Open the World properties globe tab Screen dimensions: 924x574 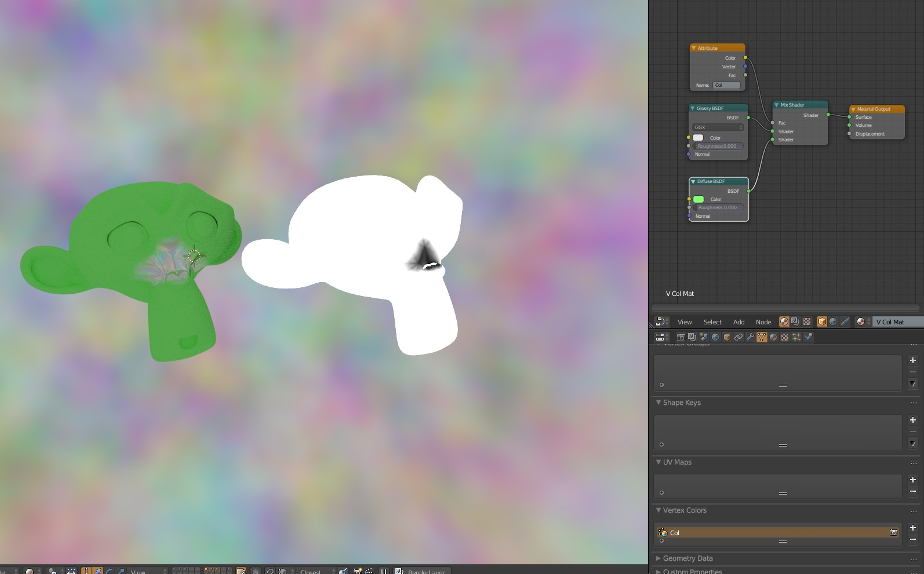click(715, 337)
